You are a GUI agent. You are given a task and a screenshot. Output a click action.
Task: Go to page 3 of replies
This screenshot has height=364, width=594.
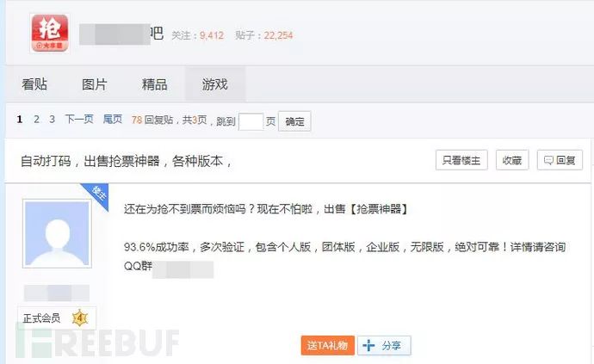click(52, 120)
